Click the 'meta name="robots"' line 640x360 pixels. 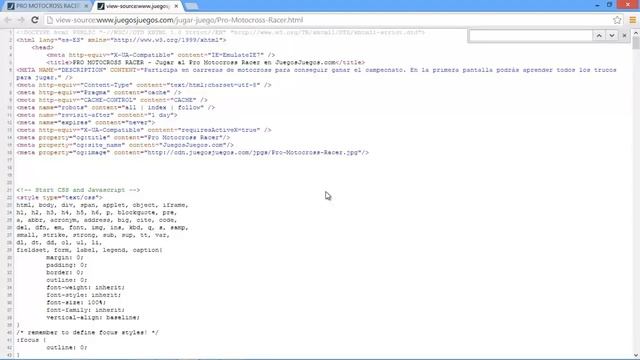point(116,107)
